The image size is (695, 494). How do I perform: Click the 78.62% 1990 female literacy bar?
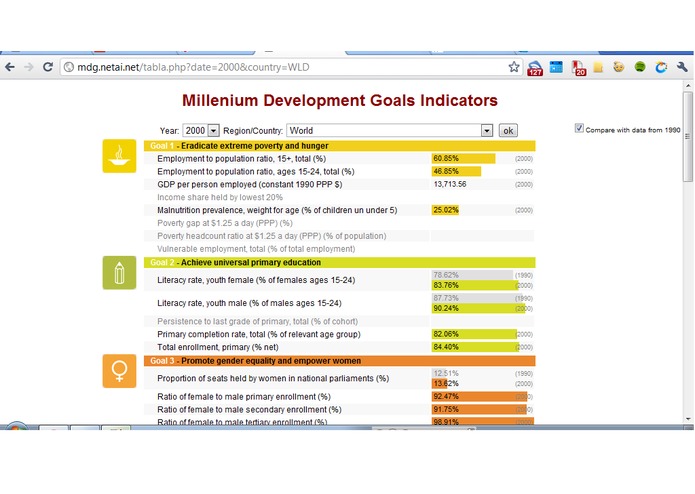[472, 275]
